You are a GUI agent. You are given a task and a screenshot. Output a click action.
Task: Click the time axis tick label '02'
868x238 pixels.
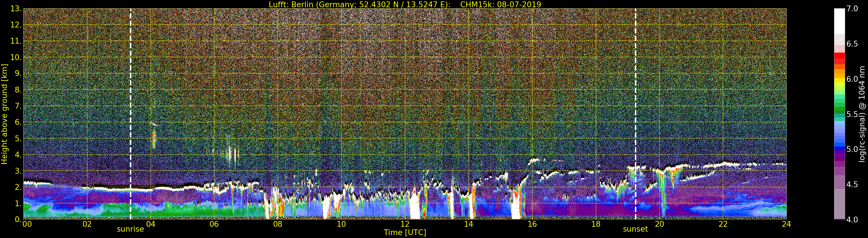click(87, 224)
